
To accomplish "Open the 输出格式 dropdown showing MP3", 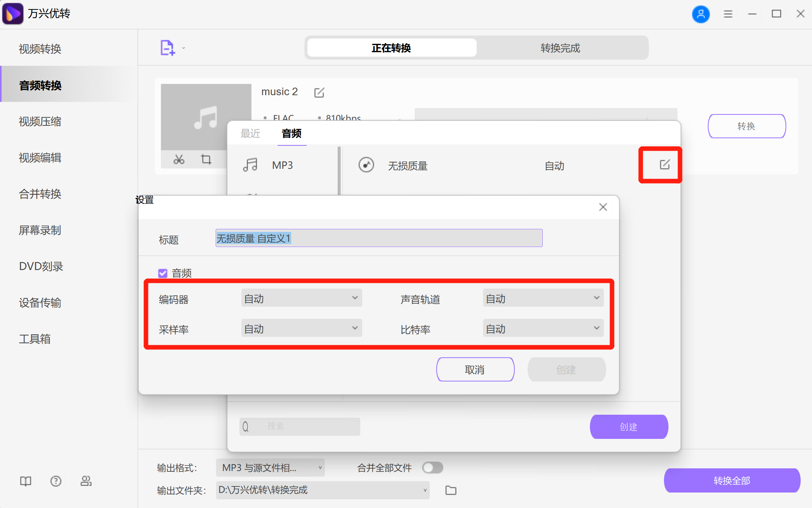I will (270, 468).
